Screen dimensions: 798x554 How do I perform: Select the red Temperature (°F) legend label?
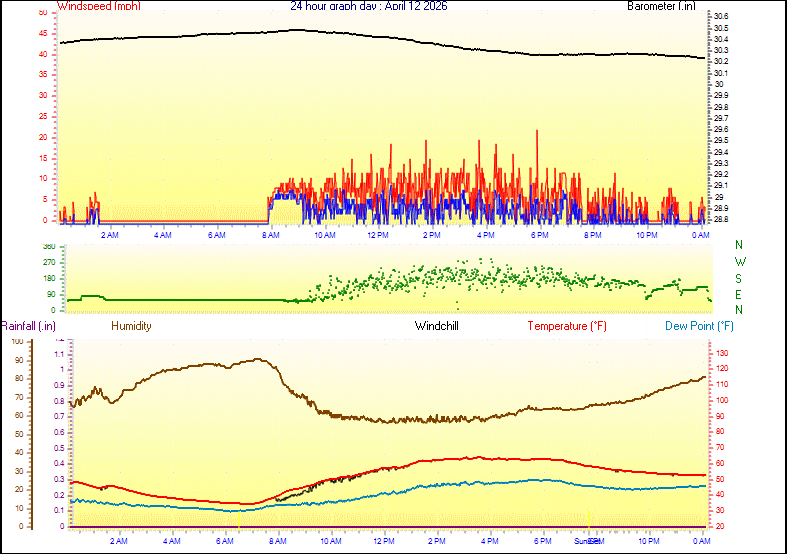point(566,326)
